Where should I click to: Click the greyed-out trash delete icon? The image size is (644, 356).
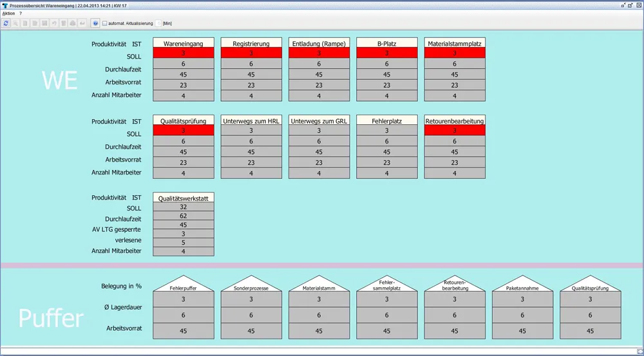(x=64, y=23)
